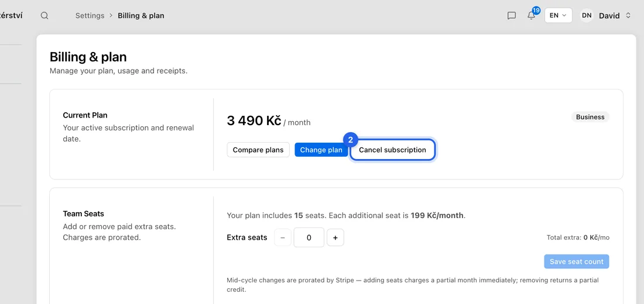Click the DN avatar circle
Screen dimensions: 644x304
coord(587,16)
